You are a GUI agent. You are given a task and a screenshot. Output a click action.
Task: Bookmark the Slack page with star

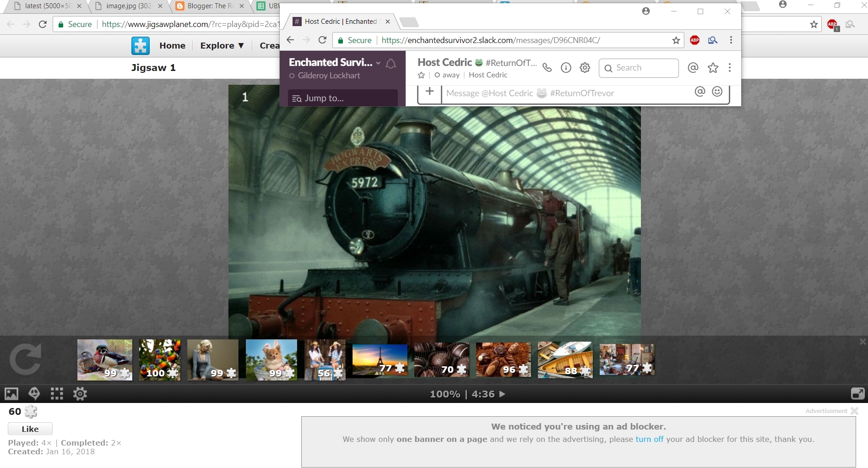click(x=676, y=40)
